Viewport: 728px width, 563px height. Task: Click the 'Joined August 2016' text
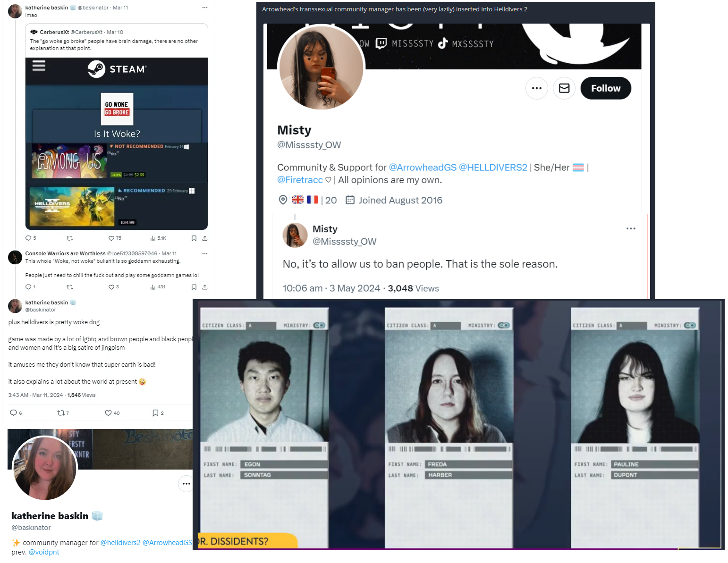tap(400, 200)
